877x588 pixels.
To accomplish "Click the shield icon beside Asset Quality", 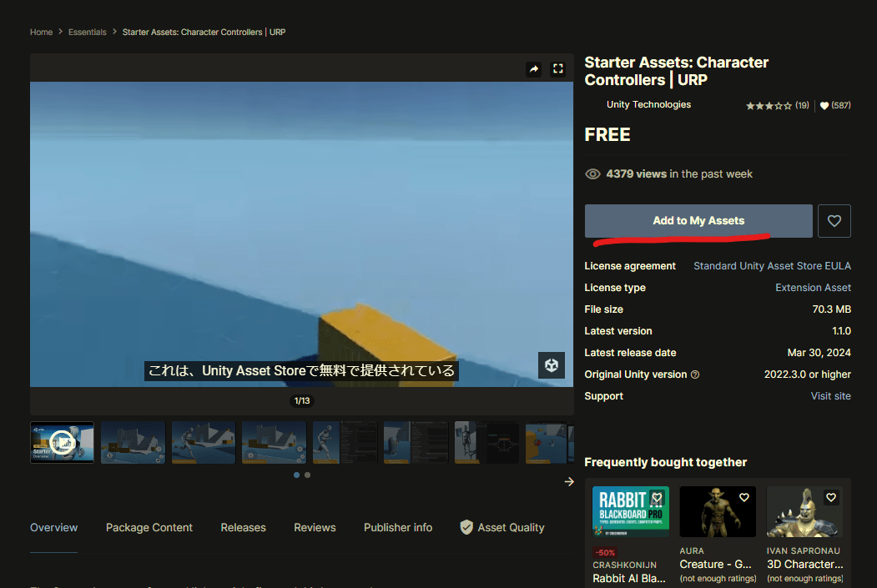I will 466,527.
